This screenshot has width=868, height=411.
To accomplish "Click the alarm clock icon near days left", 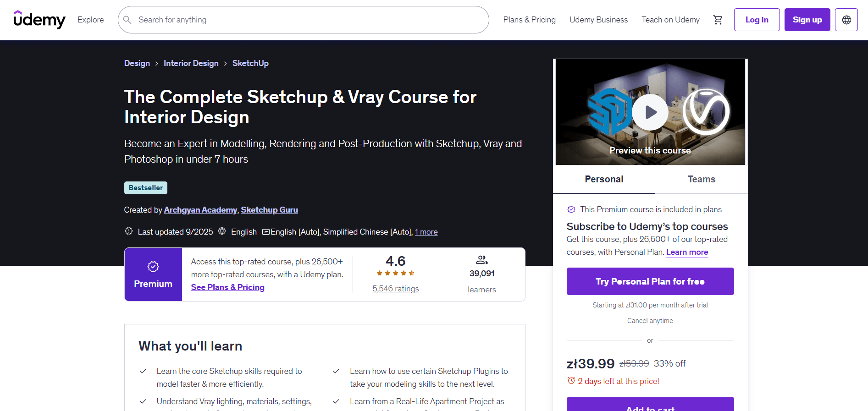I will pyautogui.click(x=571, y=381).
